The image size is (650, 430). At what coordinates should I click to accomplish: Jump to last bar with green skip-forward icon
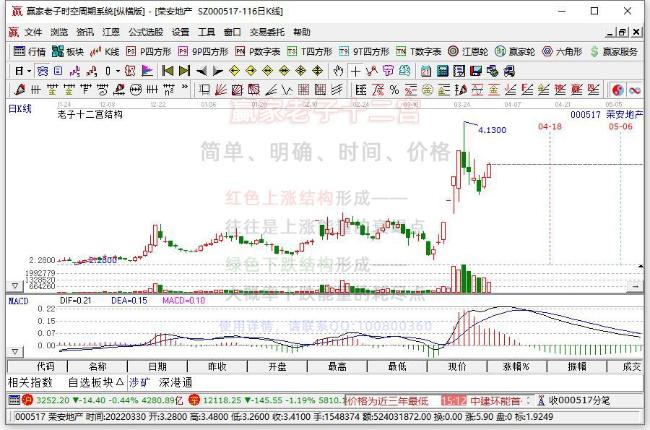point(184,71)
